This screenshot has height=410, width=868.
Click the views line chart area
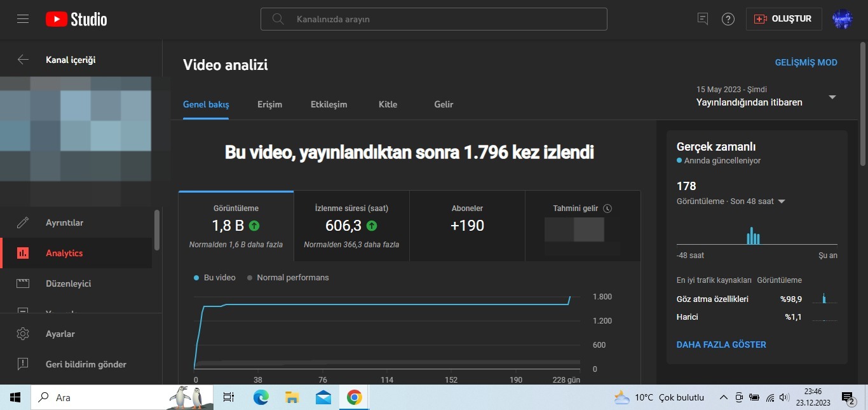[387, 332]
